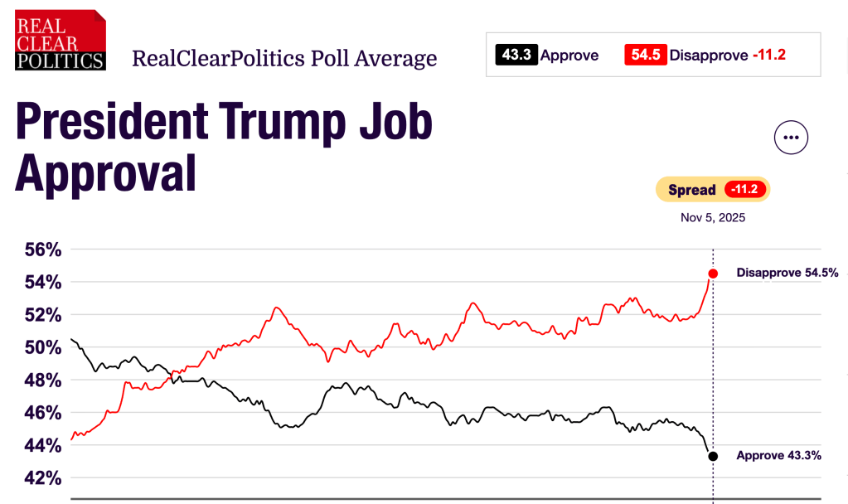This screenshot has width=848, height=504.
Task: Click the Disapprove 54.5% chart label
Action: point(787,273)
